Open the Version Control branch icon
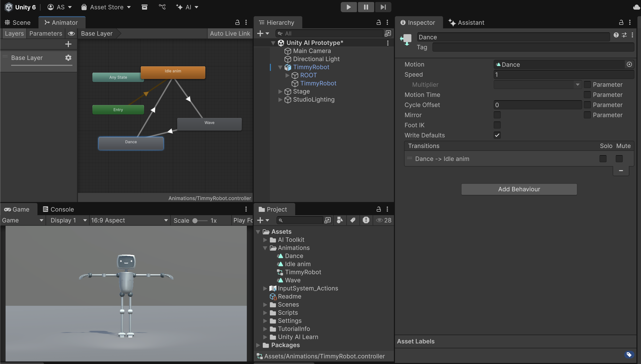 tap(162, 7)
